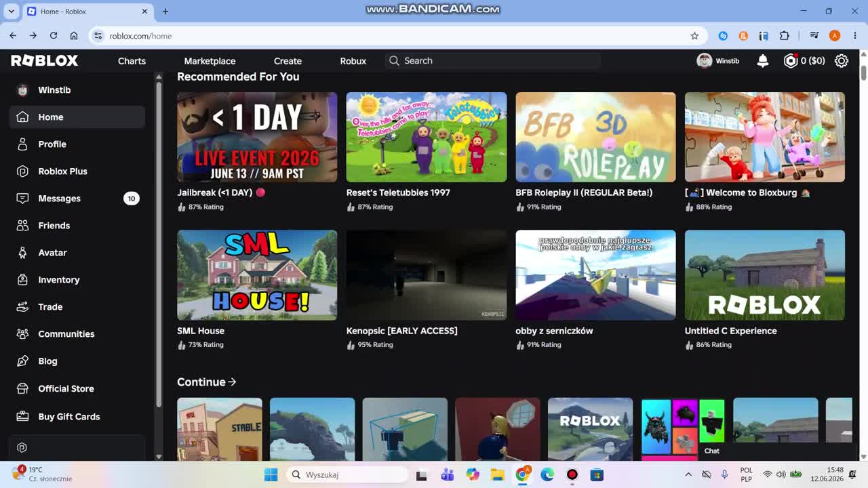Open the settings gear icon
The width and height of the screenshot is (868, 488).
point(842,61)
